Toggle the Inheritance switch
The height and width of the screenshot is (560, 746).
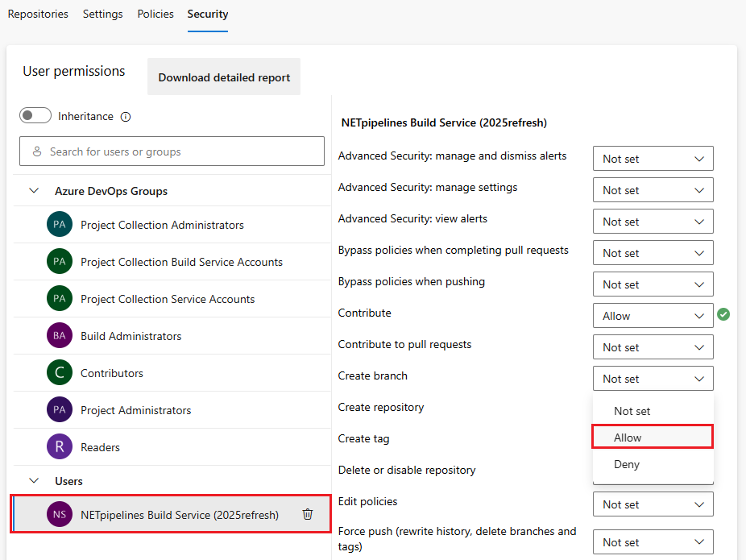click(x=35, y=116)
